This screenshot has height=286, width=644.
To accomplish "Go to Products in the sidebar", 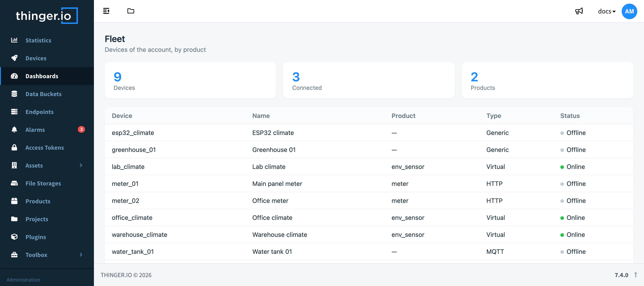I will coord(47,201).
